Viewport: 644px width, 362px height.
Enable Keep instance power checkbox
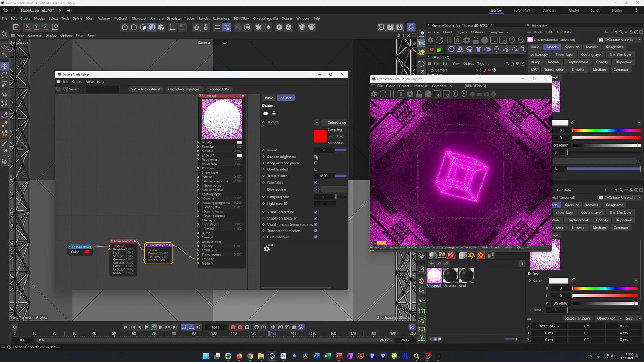pyautogui.click(x=316, y=163)
